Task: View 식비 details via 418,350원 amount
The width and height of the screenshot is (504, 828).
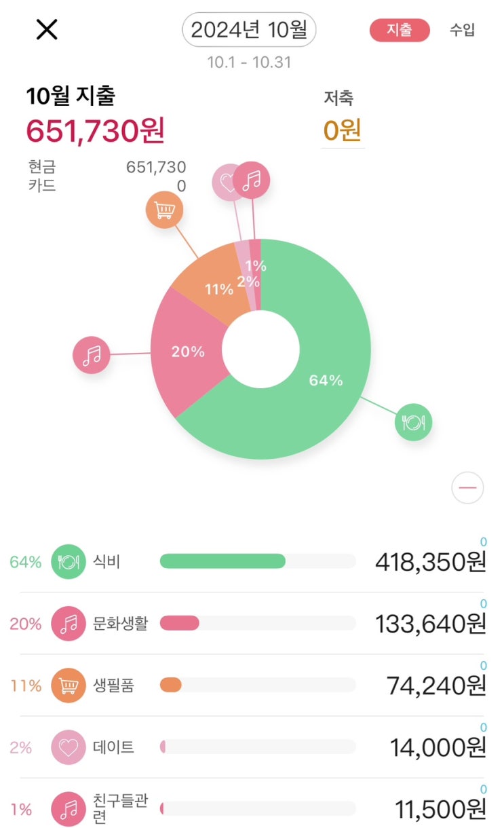Action: click(430, 562)
